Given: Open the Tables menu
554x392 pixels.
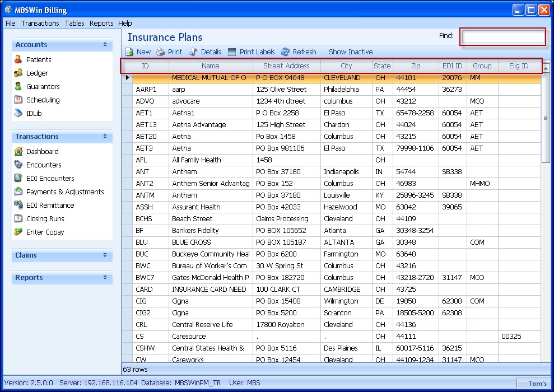Looking at the screenshot, I should tap(74, 23).
